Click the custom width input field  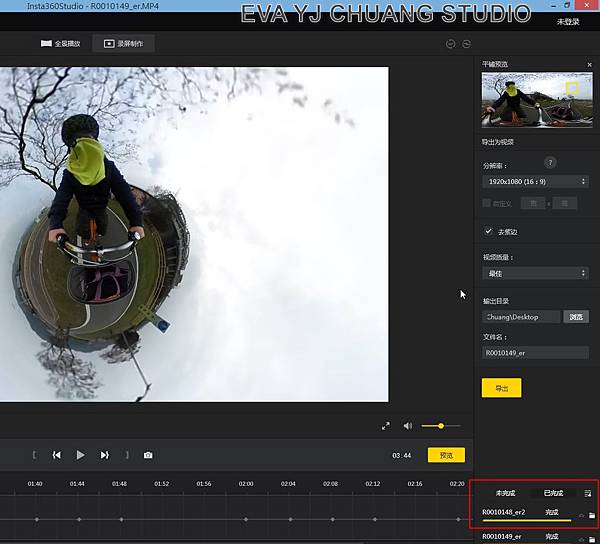click(533, 204)
